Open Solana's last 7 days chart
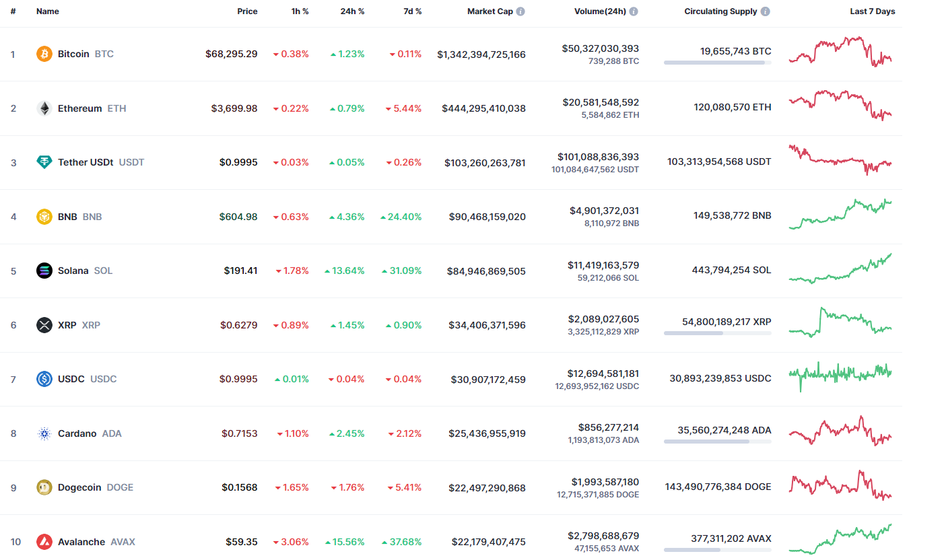The width and height of the screenshot is (944, 560). click(x=840, y=269)
